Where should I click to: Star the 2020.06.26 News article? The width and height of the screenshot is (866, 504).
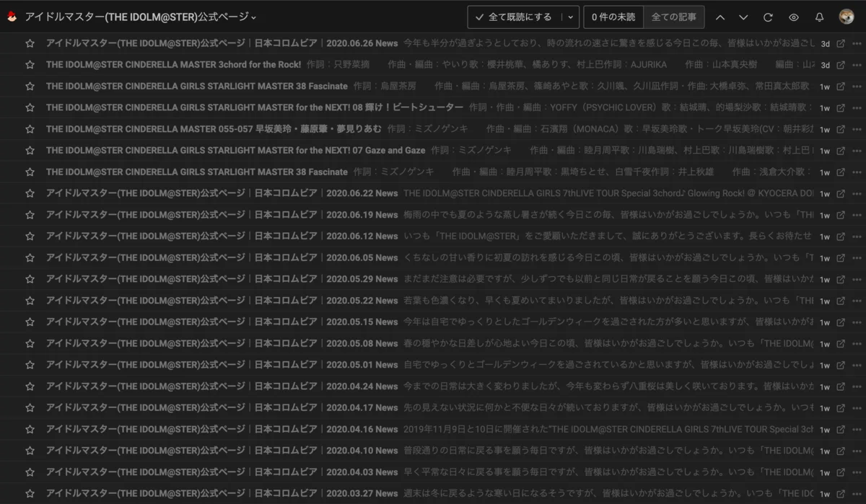tap(29, 43)
